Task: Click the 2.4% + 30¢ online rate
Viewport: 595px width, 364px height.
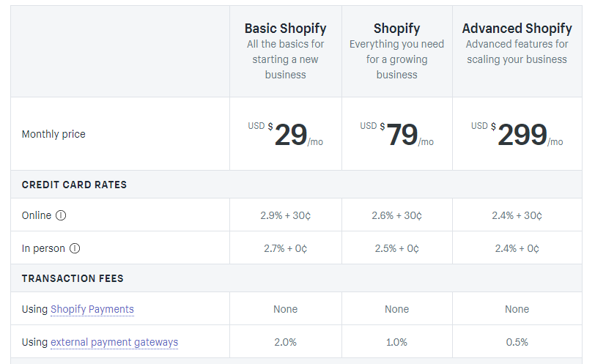Action: (517, 216)
